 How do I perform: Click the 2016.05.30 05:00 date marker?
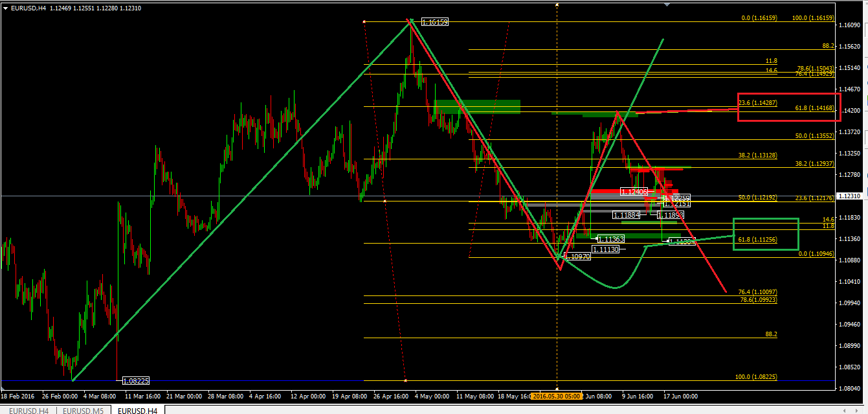557,395
